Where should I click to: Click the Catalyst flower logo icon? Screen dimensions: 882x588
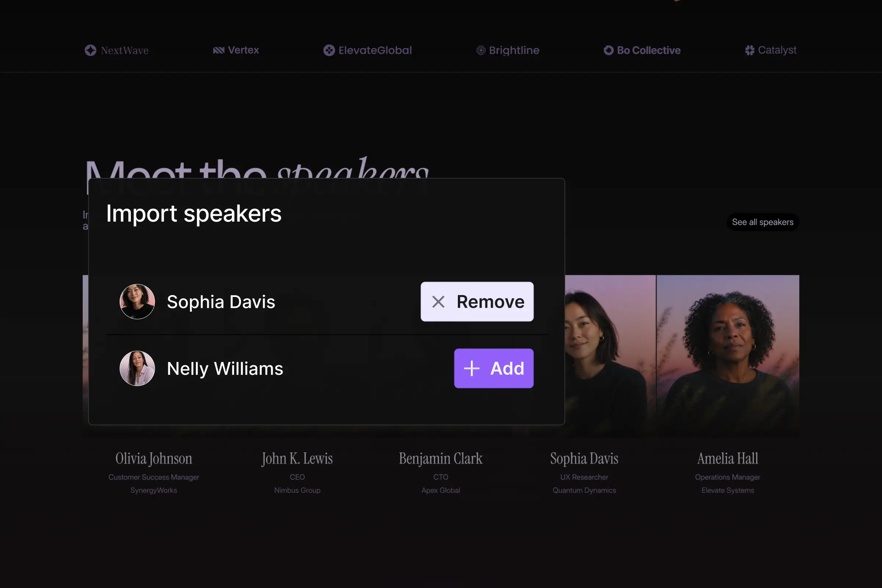750,50
